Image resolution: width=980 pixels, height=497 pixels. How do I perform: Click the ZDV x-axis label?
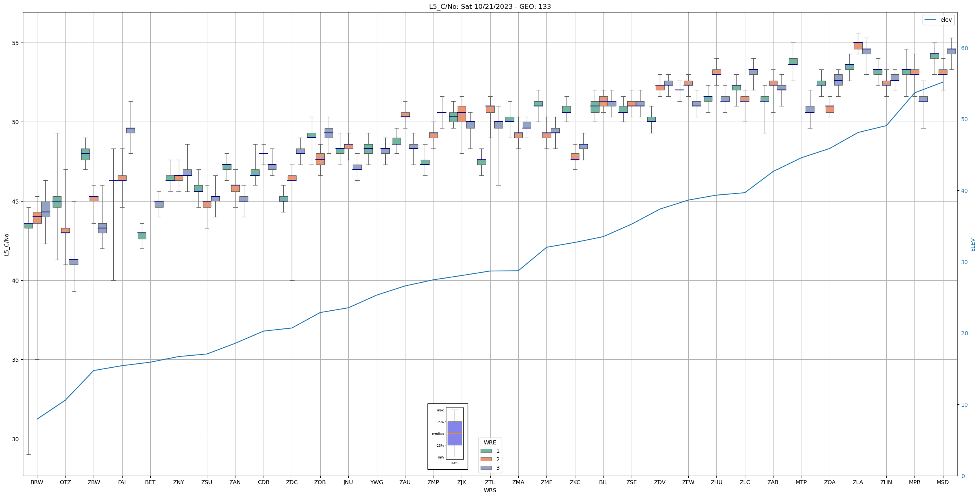[660, 482]
